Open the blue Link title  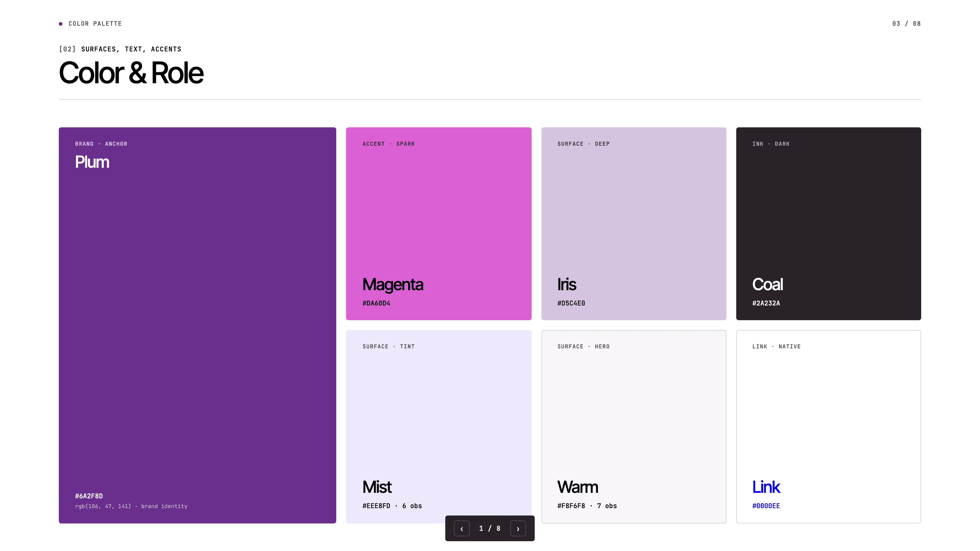(x=766, y=487)
